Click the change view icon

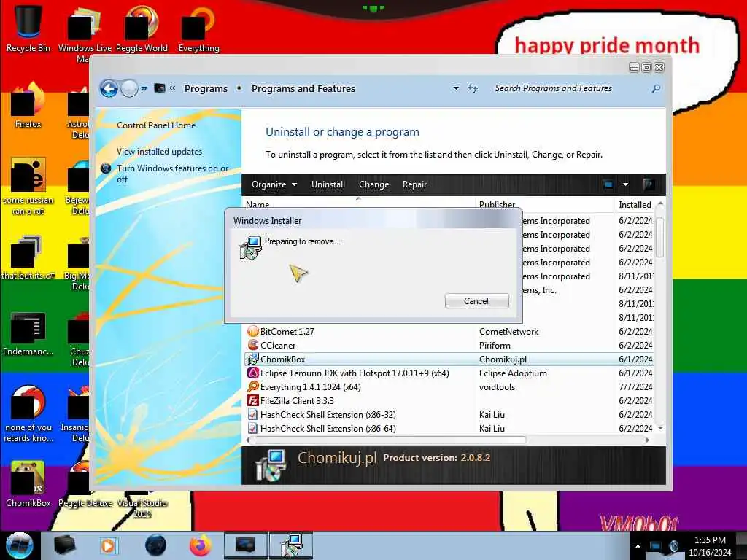coord(608,184)
